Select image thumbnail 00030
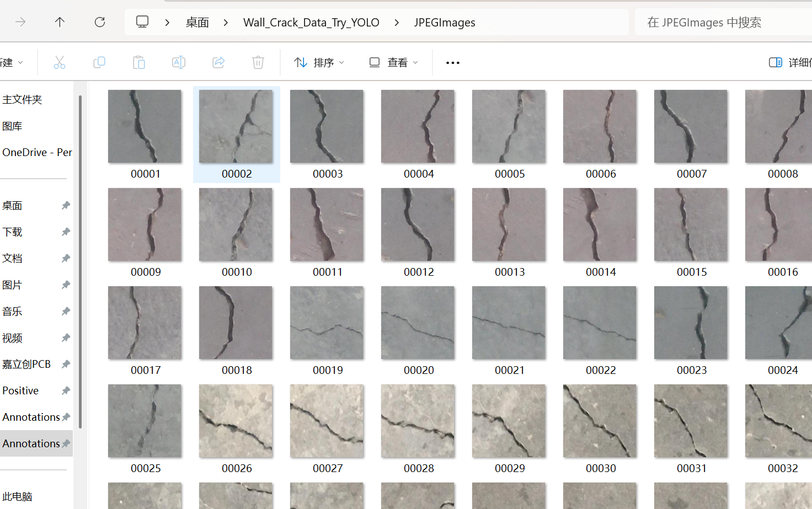The width and height of the screenshot is (812, 509). click(x=600, y=421)
